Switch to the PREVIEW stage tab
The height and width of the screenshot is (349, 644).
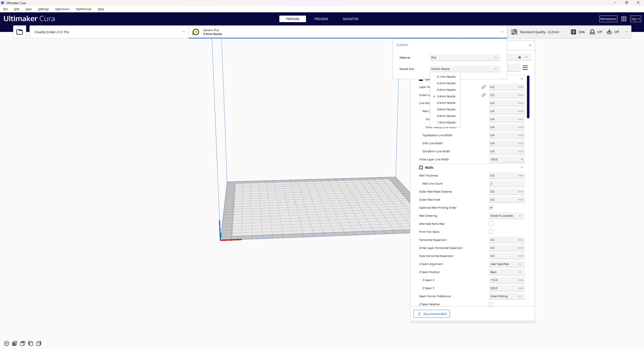pyautogui.click(x=321, y=19)
